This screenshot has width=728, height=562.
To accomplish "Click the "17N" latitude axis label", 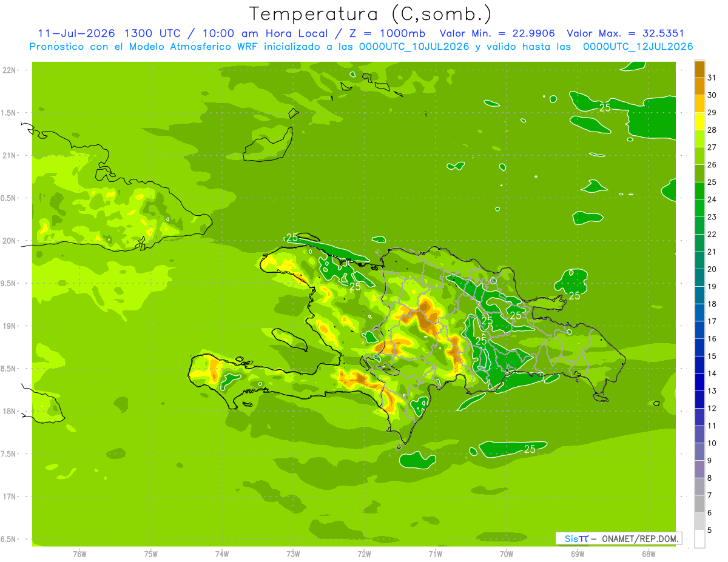I will 9,497.
